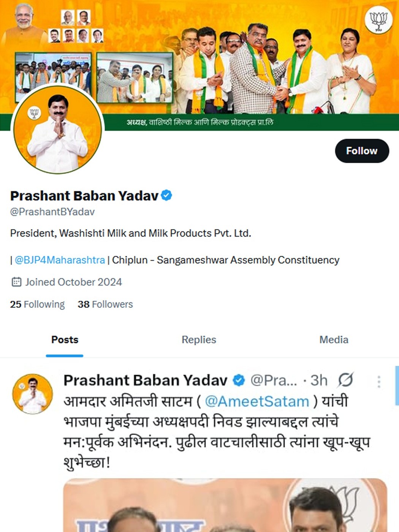This screenshot has width=399, height=532.
Task: View the 38 Followers list
Action: [x=105, y=304]
